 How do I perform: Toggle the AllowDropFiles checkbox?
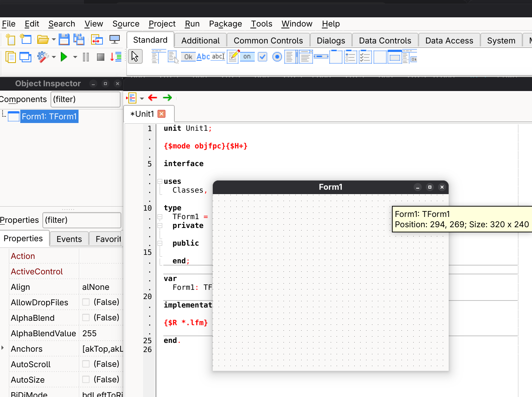86,302
